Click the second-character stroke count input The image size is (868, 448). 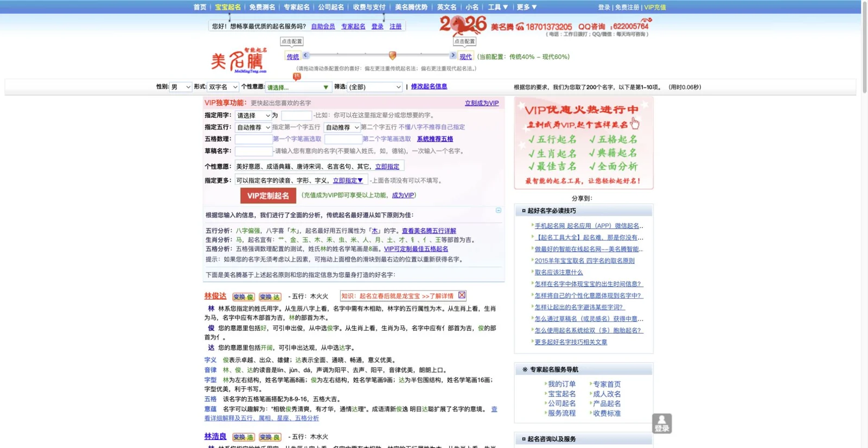click(x=343, y=139)
